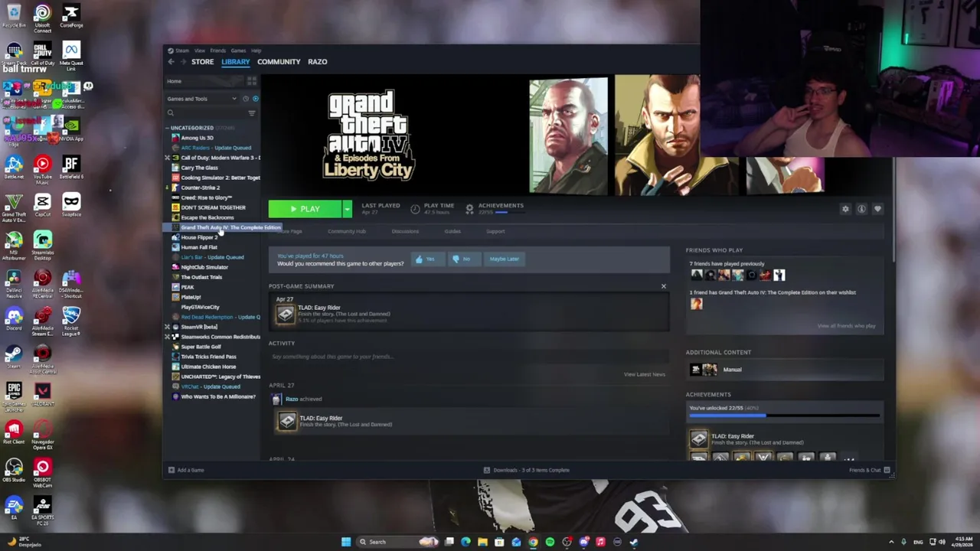980x551 pixels.
Task: Go to the COMMUNITY tab
Action: (279, 62)
